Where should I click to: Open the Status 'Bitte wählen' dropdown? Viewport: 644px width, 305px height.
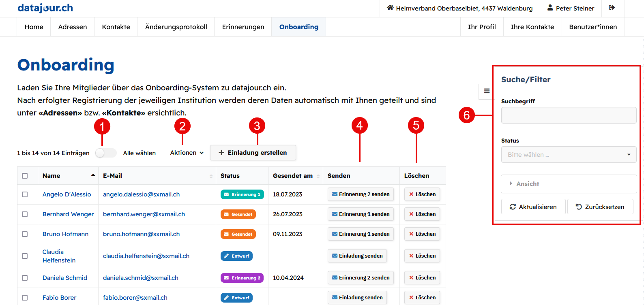569,155
